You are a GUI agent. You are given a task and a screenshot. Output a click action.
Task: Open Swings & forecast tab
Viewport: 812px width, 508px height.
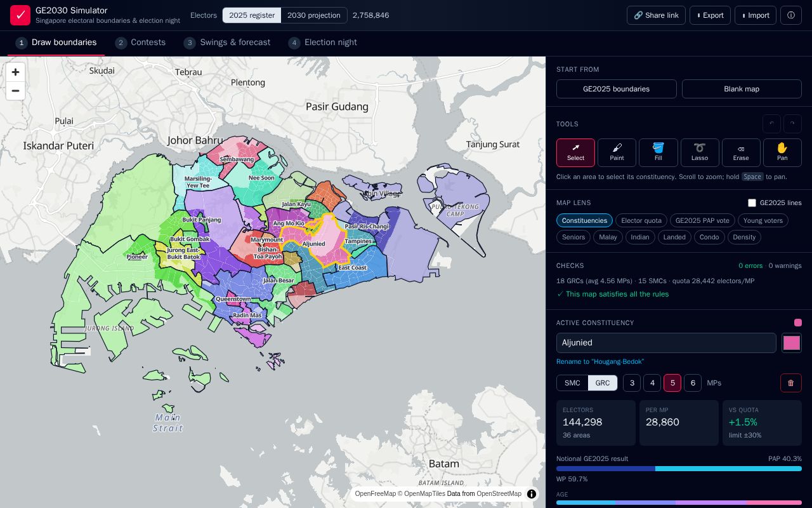point(227,43)
